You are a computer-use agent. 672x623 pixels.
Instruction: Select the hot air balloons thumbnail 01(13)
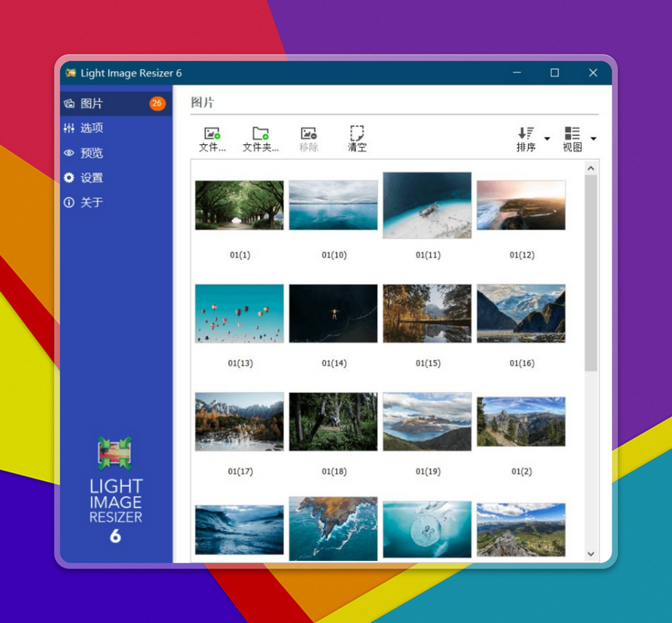coord(240,314)
